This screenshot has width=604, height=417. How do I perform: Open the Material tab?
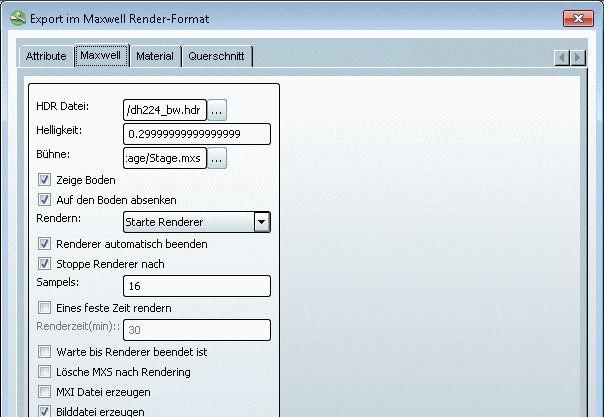pyautogui.click(x=155, y=56)
